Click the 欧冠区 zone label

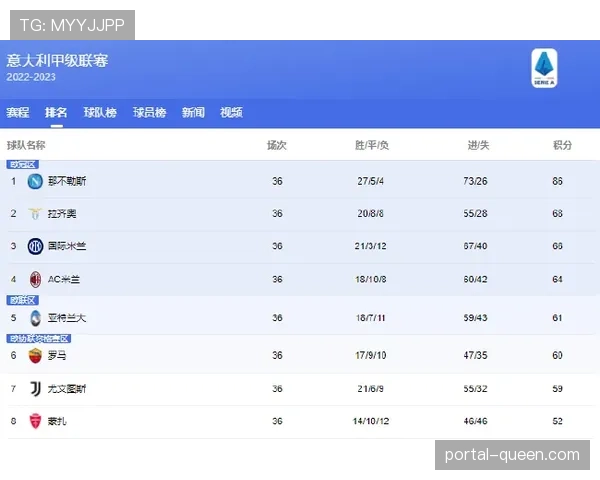coord(23,165)
